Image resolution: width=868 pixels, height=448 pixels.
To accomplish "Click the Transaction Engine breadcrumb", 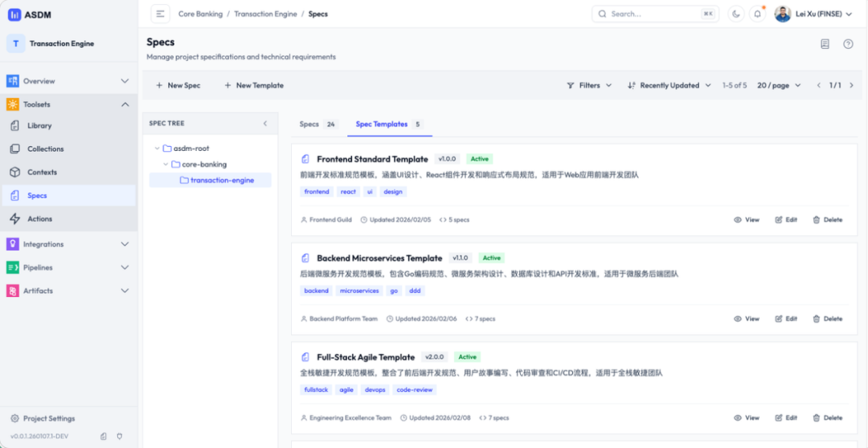I will 265,14.
